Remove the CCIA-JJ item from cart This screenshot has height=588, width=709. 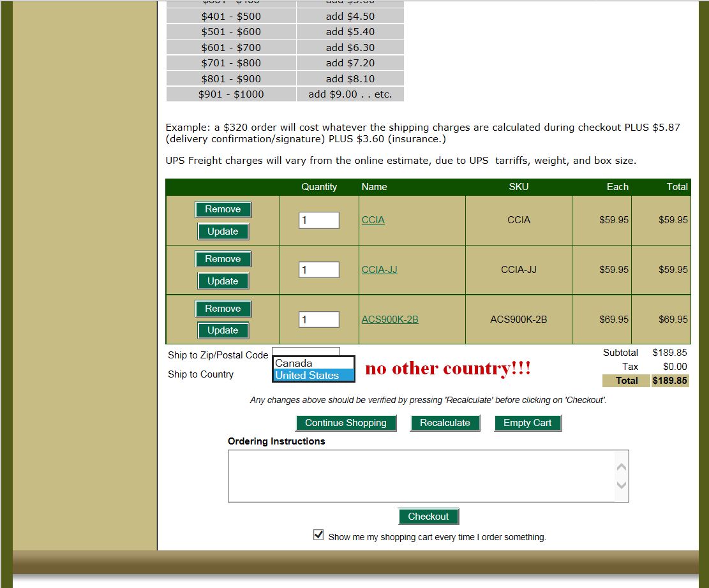[223, 259]
